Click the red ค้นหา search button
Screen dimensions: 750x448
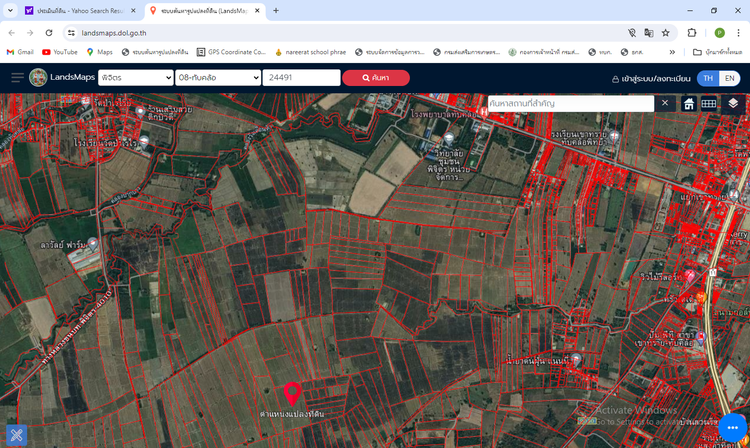376,78
